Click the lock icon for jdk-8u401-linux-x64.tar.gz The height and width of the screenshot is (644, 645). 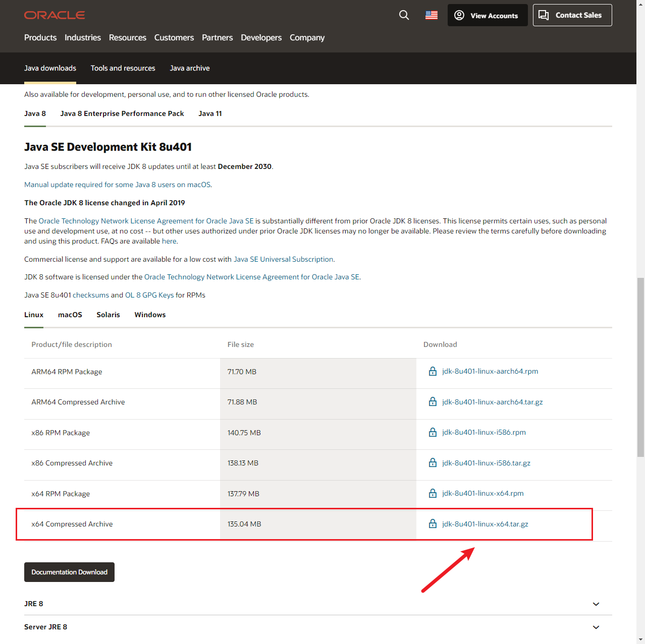tap(433, 524)
